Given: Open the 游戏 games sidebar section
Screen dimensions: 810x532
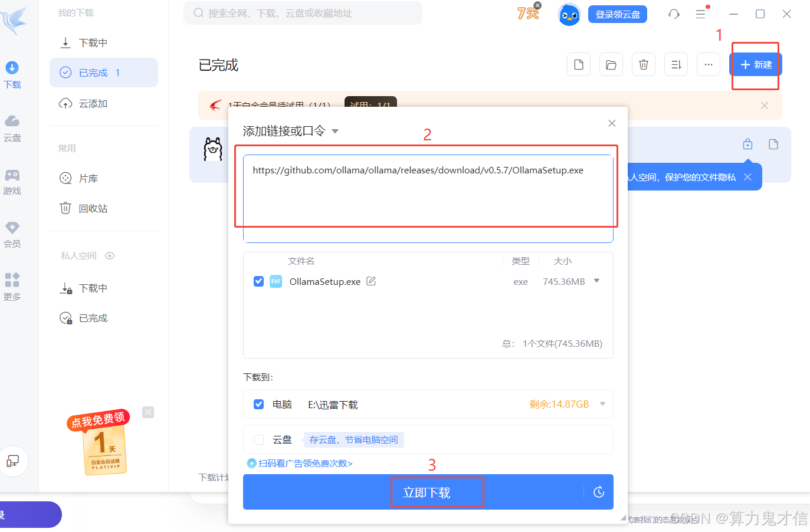Looking at the screenshot, I should pos(12,182).
